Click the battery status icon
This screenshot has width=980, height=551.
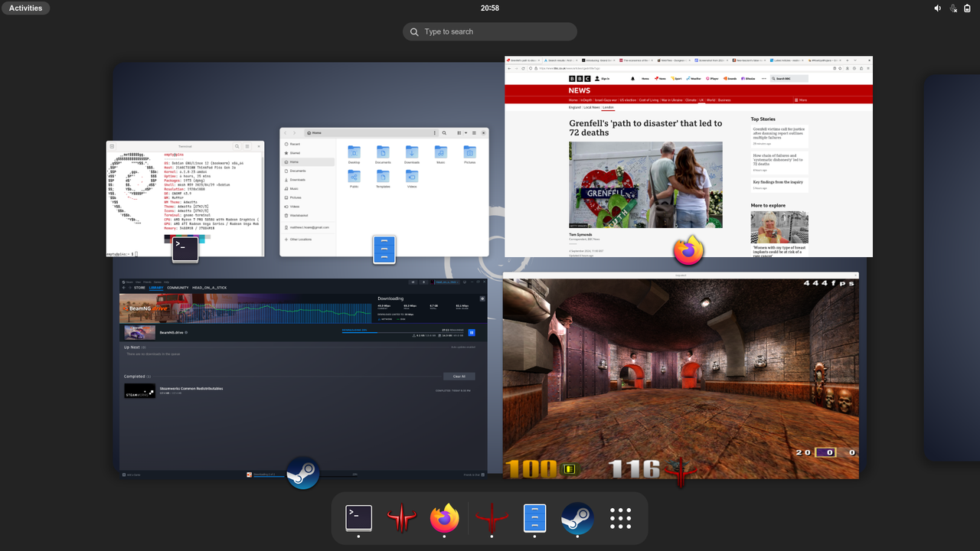[x=967, y=8]
